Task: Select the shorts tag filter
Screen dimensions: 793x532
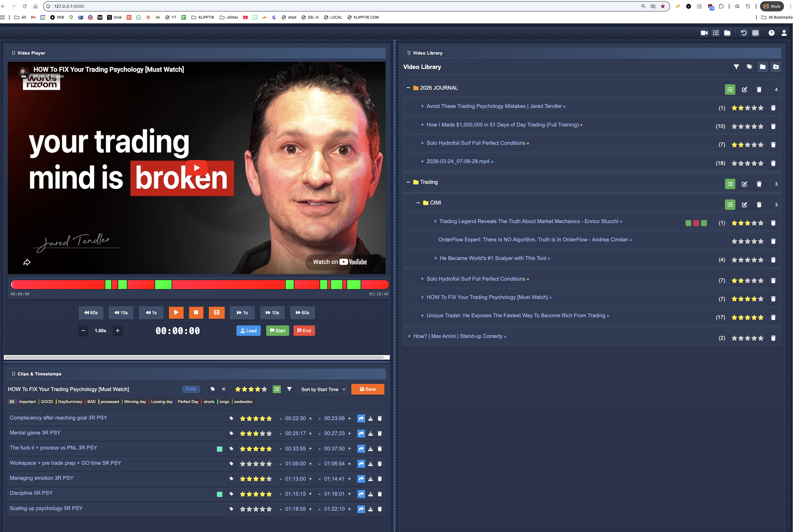Action: click(x=209, y=402)
